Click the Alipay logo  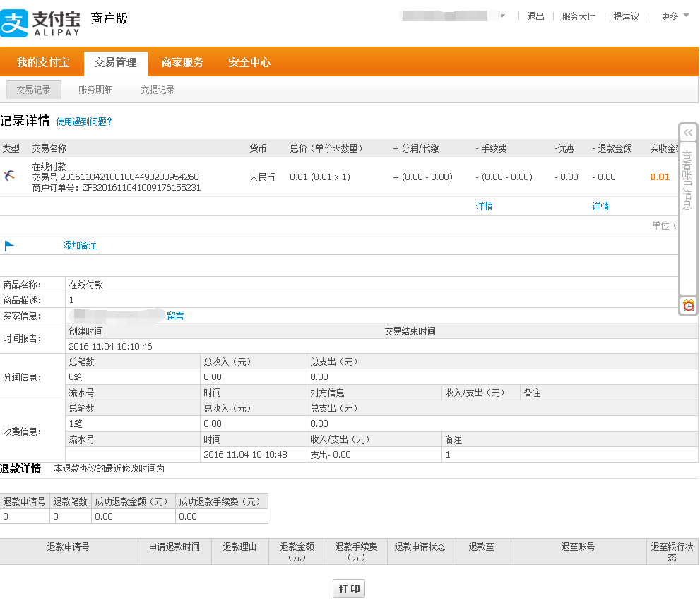coord(41,23)
